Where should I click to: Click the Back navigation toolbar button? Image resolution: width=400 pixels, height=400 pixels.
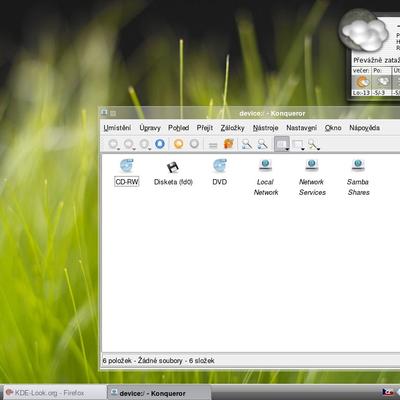click(129, 144)
